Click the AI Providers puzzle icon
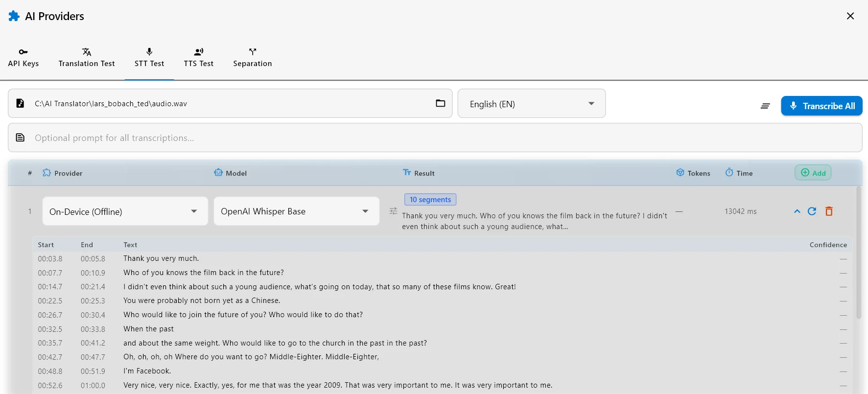 (14, 16)
